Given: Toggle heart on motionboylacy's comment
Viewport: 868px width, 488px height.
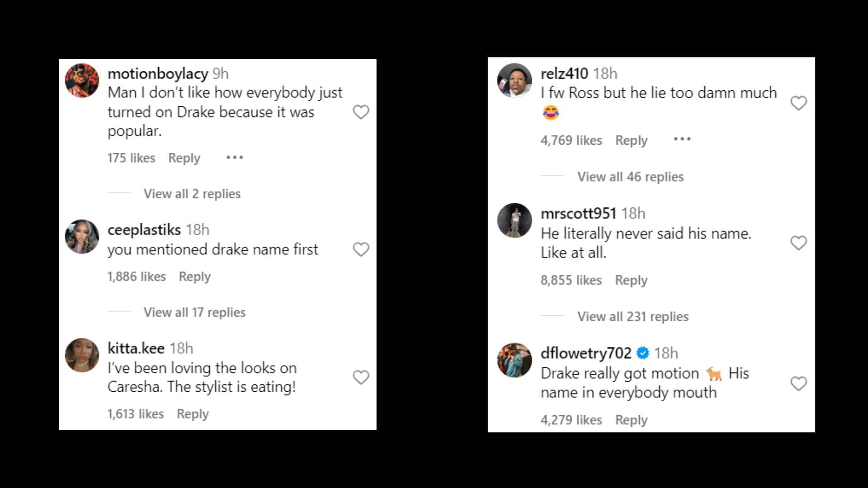Looking at the screenshot, I should (x=361, y=112).
